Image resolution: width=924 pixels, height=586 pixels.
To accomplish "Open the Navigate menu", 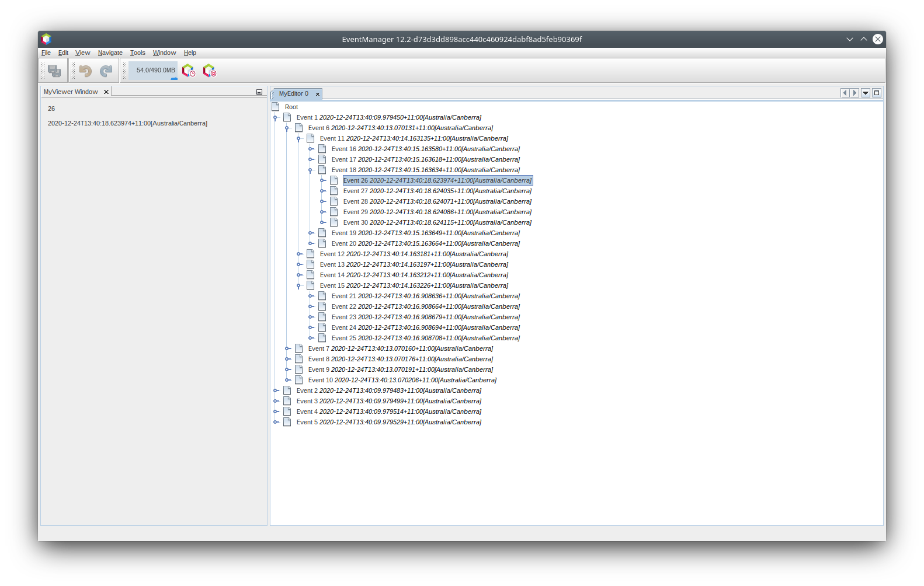I will coord(110,53).
